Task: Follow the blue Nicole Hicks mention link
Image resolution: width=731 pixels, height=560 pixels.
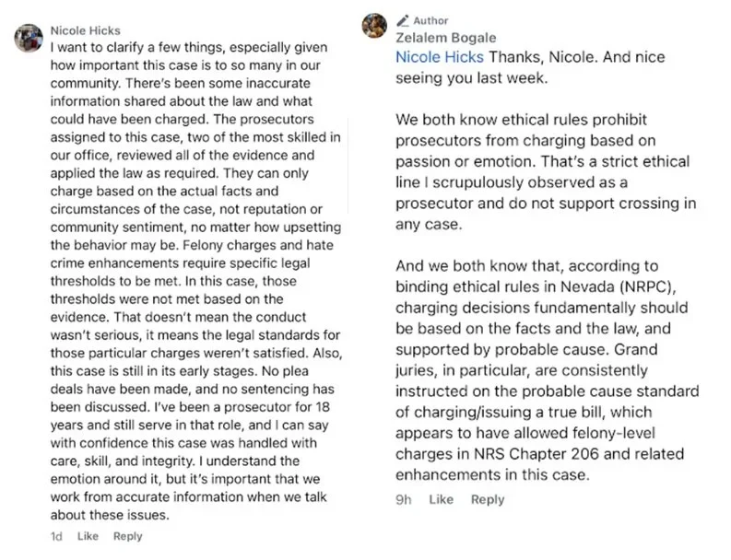Action: pyautogui.click(x=440, y=57)
